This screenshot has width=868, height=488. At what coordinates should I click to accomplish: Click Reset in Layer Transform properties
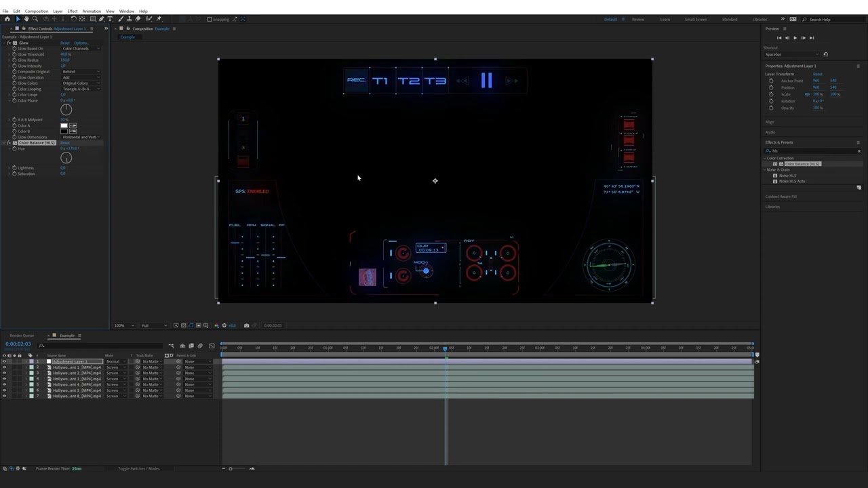coord(817,74)
